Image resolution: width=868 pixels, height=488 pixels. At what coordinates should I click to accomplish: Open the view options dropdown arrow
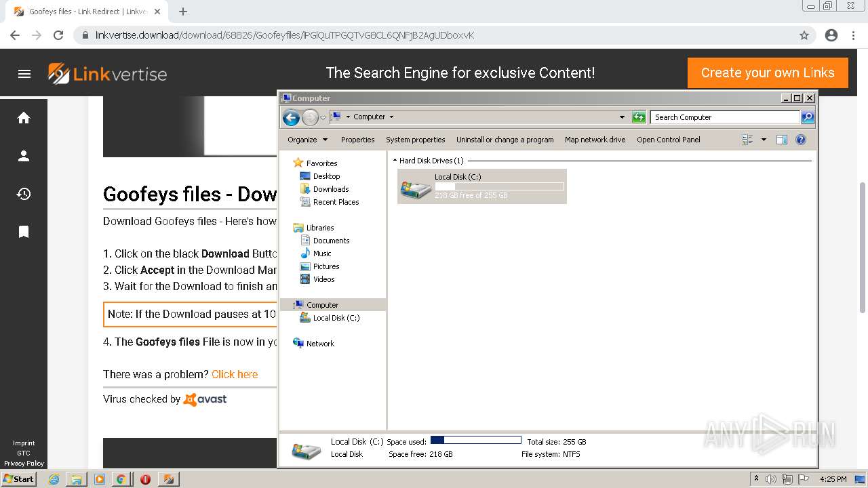(x=764, y=140)
